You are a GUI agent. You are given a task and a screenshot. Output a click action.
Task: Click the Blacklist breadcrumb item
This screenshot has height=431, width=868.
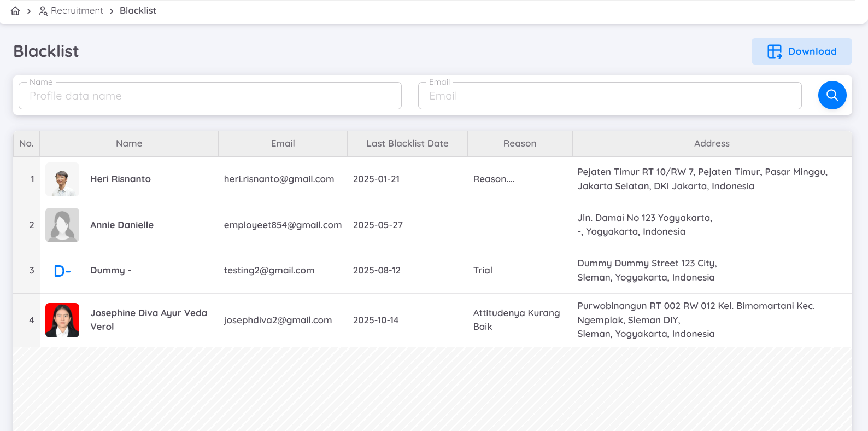[138, 11]
